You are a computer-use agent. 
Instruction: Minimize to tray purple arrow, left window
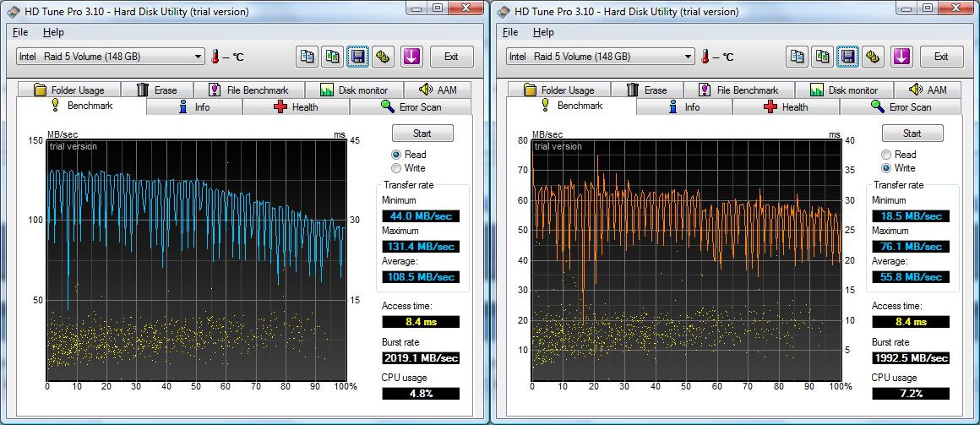[411, 57]
